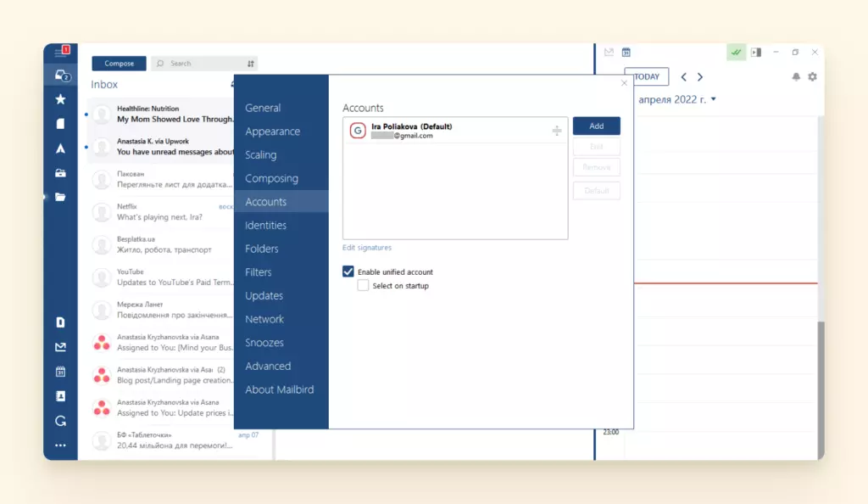Open the Google app icon in sidebar

tap(60, 421)
